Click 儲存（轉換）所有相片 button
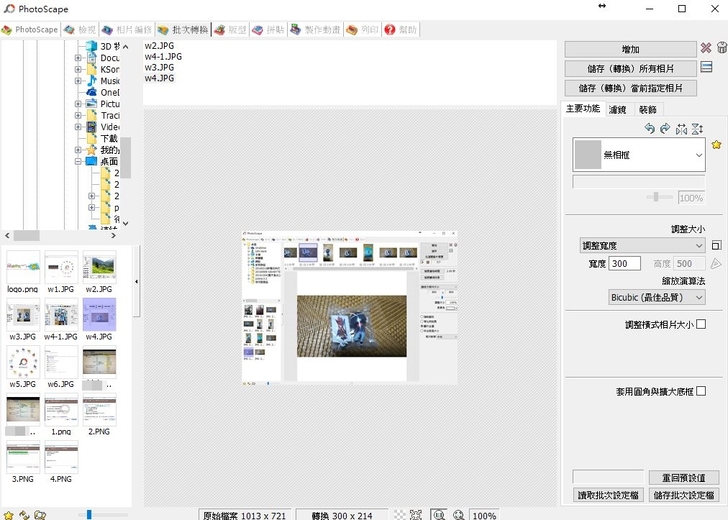This screenshot has height=520, width=728. click(x=630, y=69)
